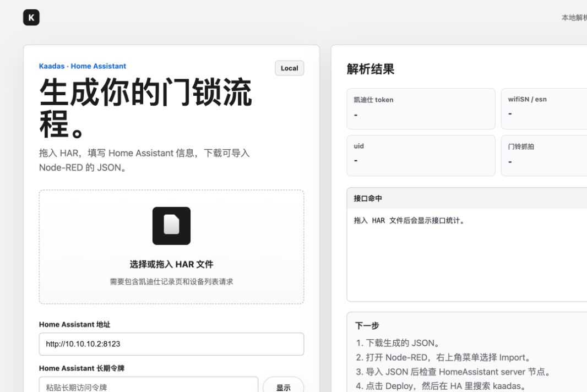Click the black K logo icon
This screenshot has width=587, height=392.
[x=31, y=18]
